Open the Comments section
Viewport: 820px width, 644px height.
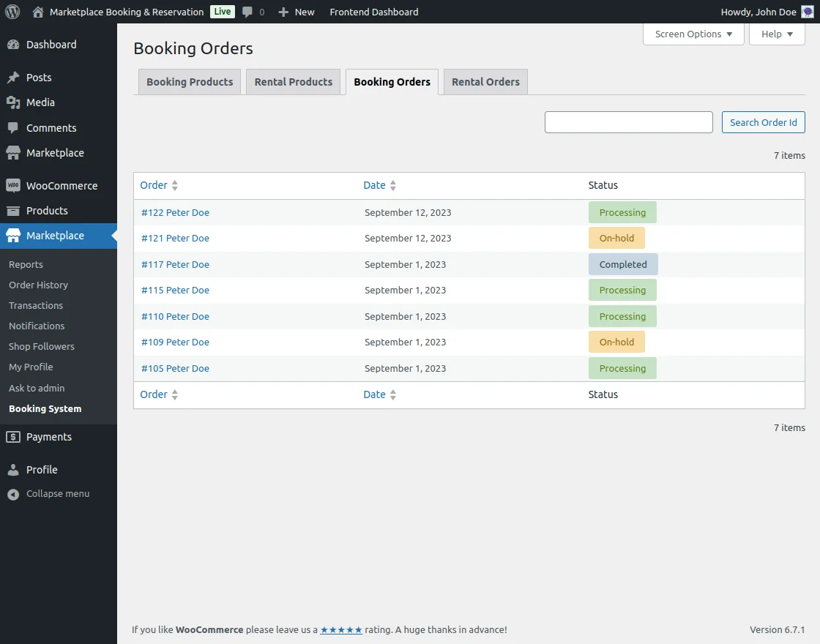tap(51, 127)
